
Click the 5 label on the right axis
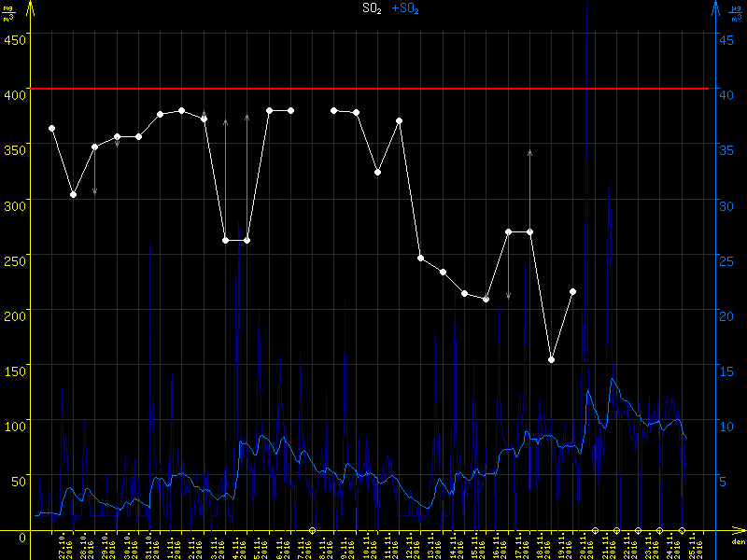click(x=724, y=482)
